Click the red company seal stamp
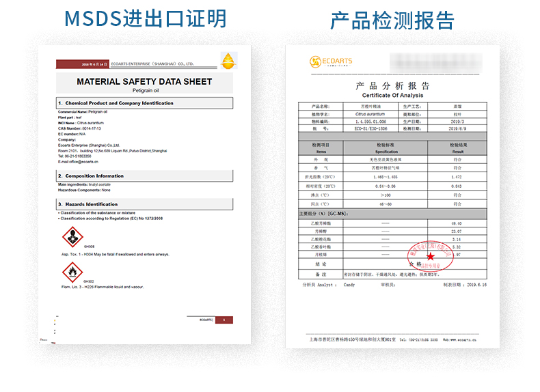The image size is (540, 392). click(x=430, y=255)
